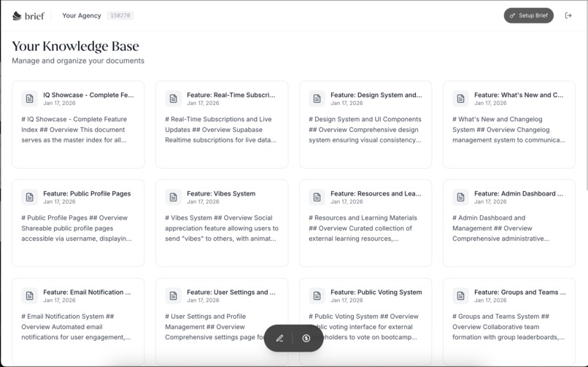Viewport: 588px width, 367px height.
Task: Open 'Feature: Real-Time Subscri...' title
Action: tap(231, 95)
